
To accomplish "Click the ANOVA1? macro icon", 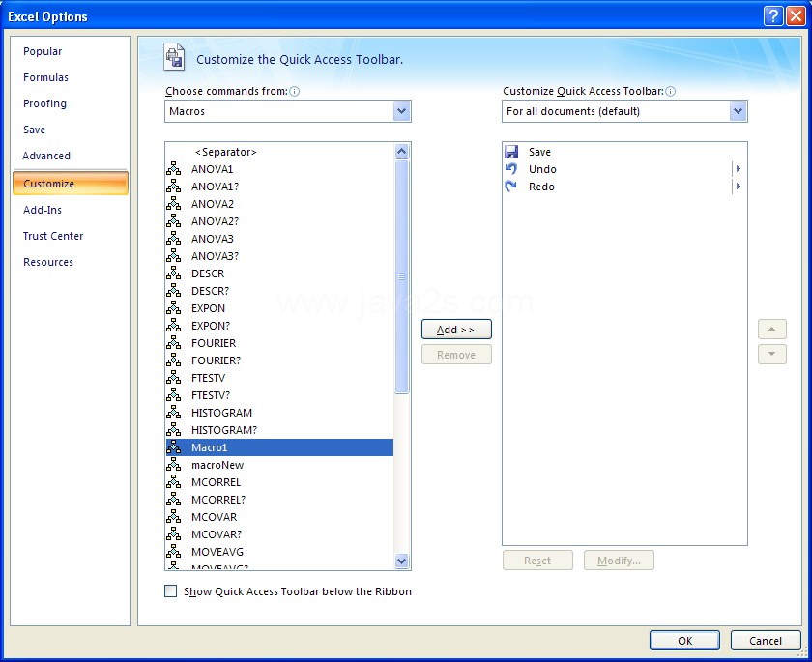I will [x=173, y=187].
